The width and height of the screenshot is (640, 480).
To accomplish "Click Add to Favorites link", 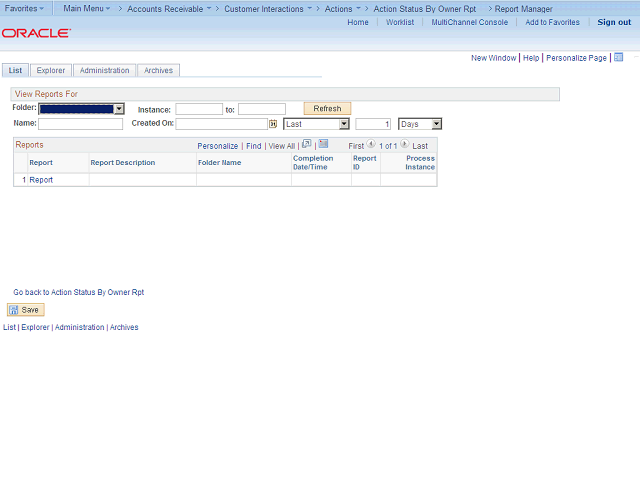I will click(x=552, y=22).
